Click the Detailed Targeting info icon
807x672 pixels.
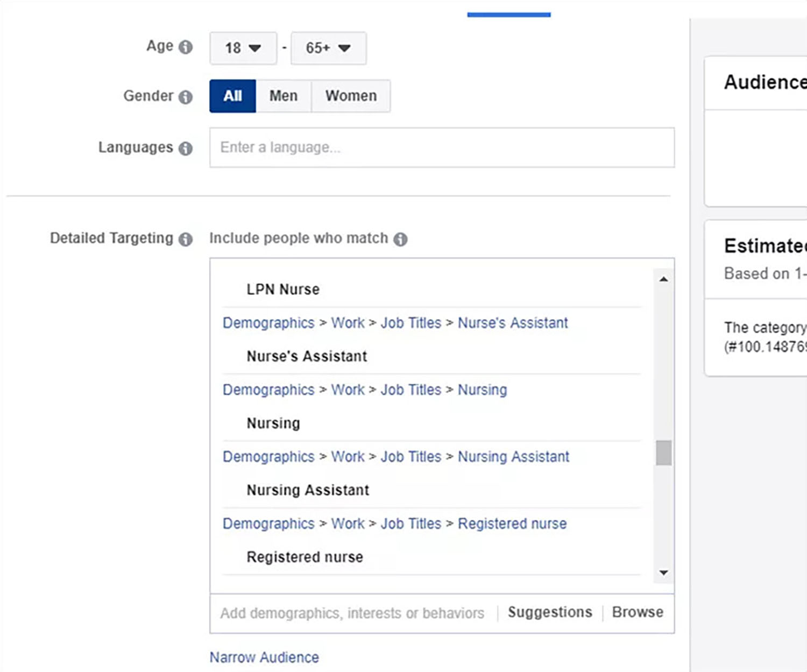pyautogui.click(x=186, y=238)
